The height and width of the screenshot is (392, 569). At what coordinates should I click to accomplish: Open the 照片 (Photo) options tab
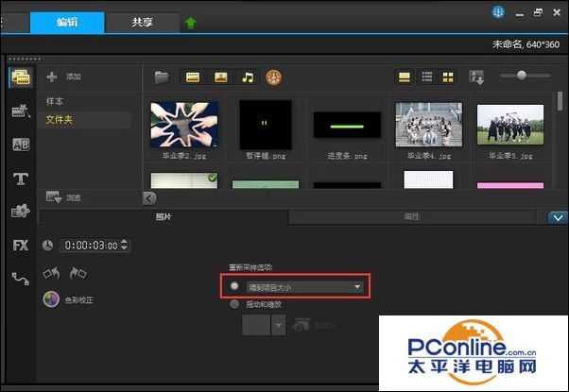click(x=164, y=216)
